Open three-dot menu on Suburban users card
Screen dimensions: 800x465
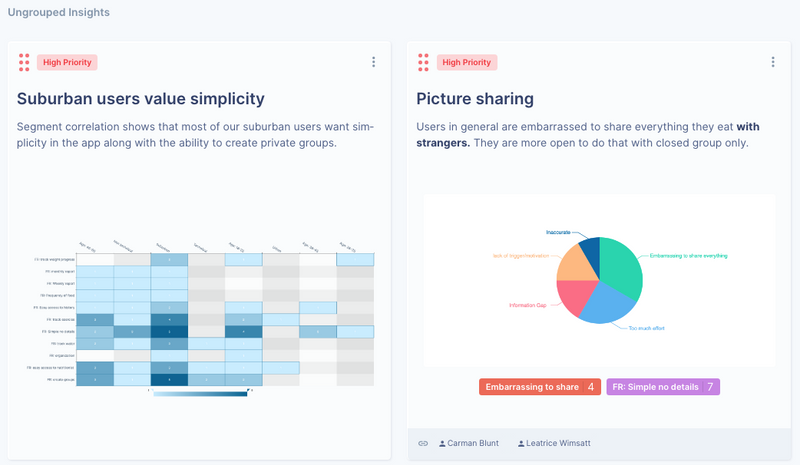pos(373,62)
